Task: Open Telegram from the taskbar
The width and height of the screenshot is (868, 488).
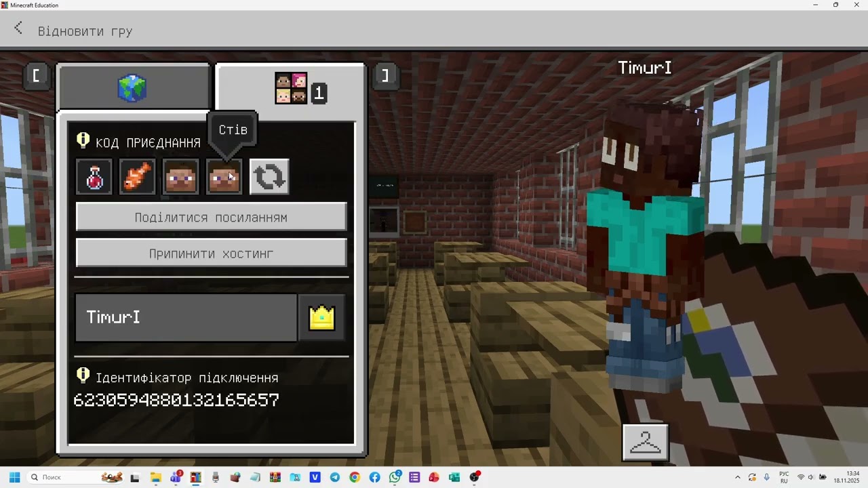Action: 334,477
